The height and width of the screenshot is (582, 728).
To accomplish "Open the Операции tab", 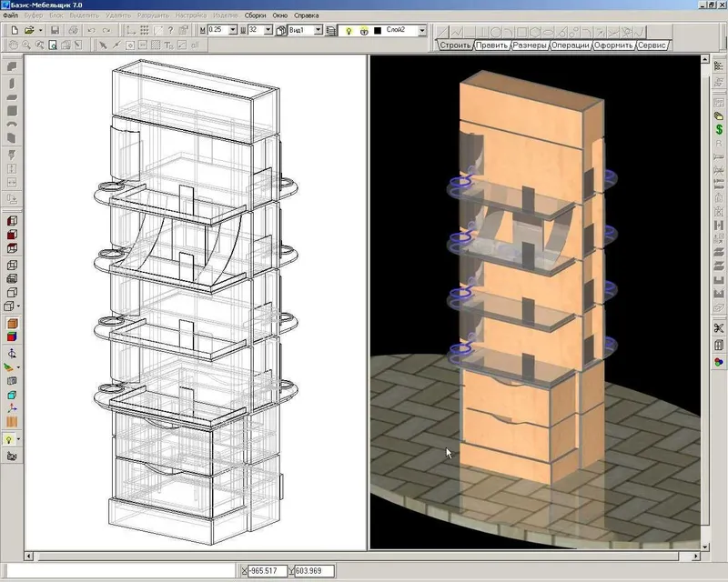I will (571, 45).
